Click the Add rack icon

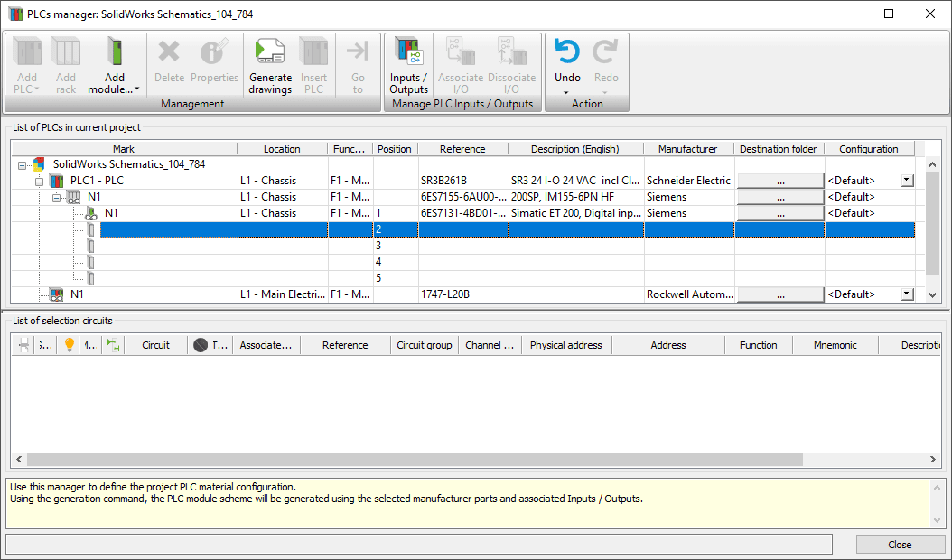click(66, 52)
